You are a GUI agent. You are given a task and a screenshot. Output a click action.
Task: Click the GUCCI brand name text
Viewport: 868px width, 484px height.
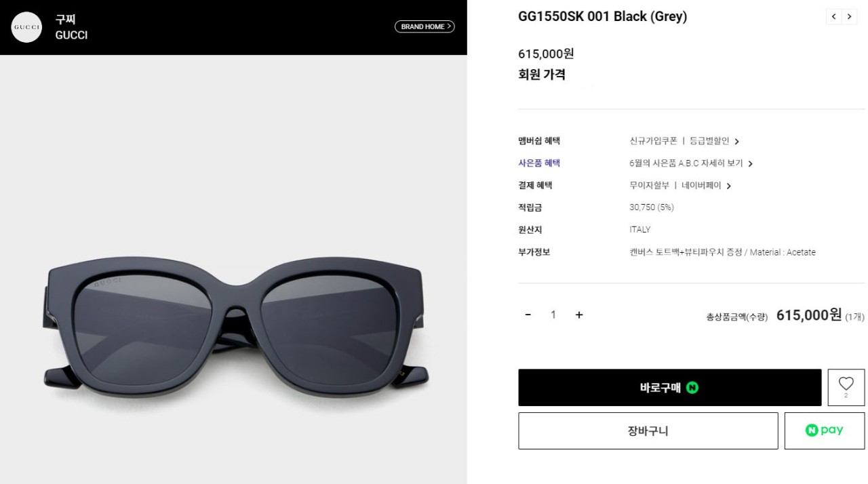(x=71, y=35)
